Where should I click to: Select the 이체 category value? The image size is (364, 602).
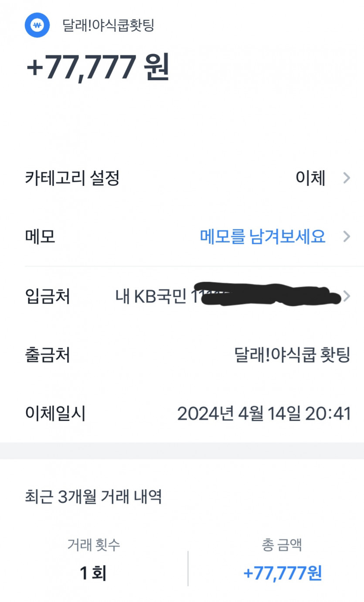pos(311,178)
